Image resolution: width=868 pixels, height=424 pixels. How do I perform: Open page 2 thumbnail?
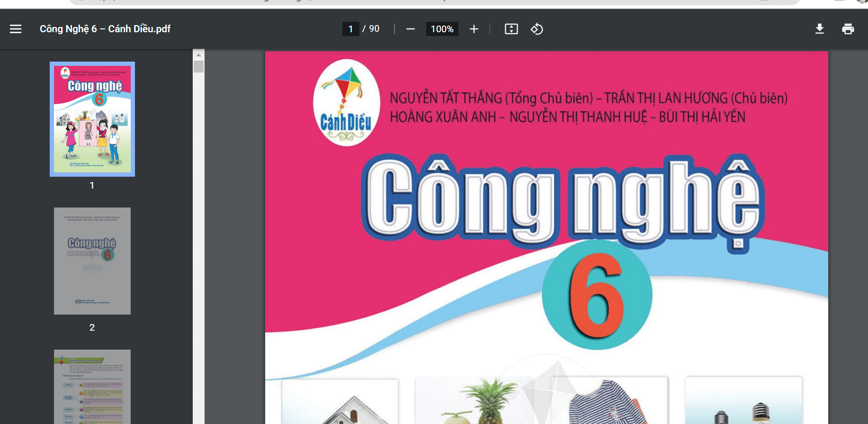(x=92, y=261)
